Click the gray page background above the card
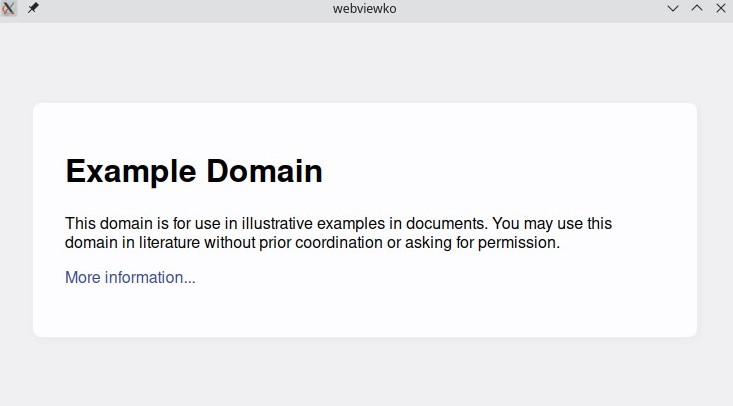733x406 pixels. click(x=365, y=63)
